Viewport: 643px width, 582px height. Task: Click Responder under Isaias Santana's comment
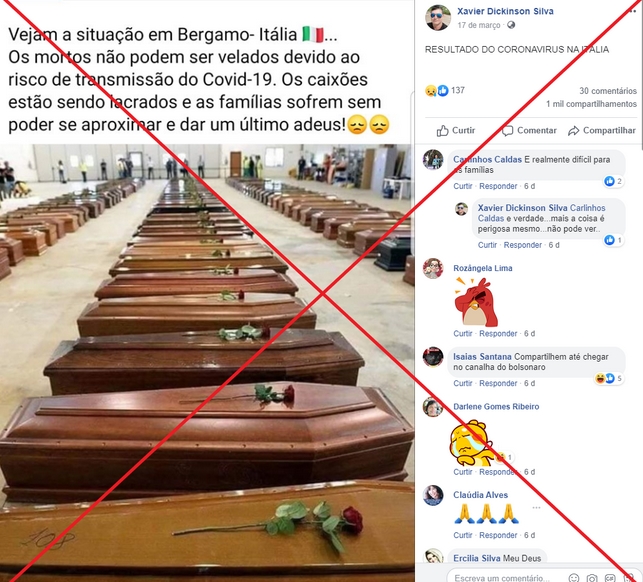[x=498, y=383]
